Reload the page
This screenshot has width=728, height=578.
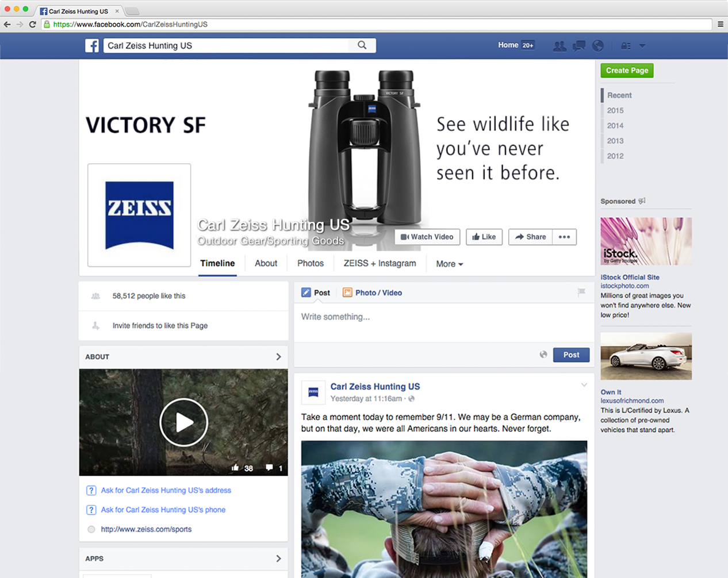click(x=33, y=24)
